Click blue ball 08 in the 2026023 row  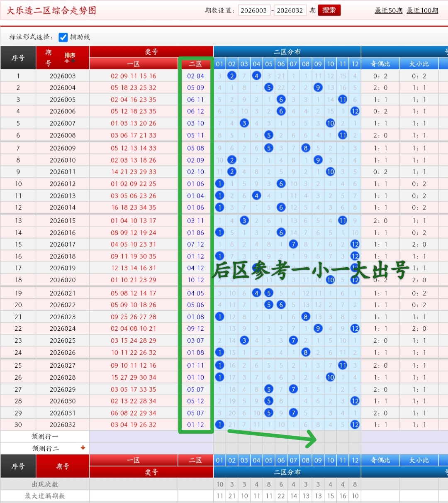click(306, 317)
